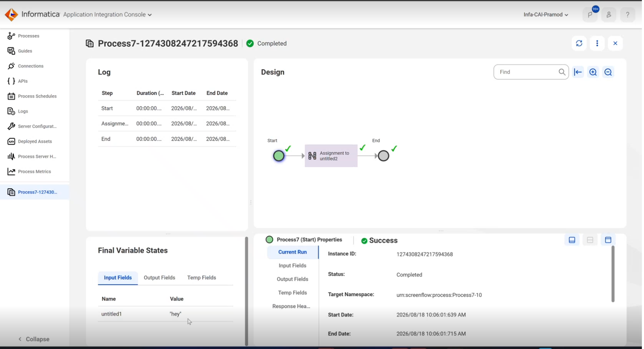
Task: Select Process7-127430 open tab in sidebar
Action: [35, 192]
